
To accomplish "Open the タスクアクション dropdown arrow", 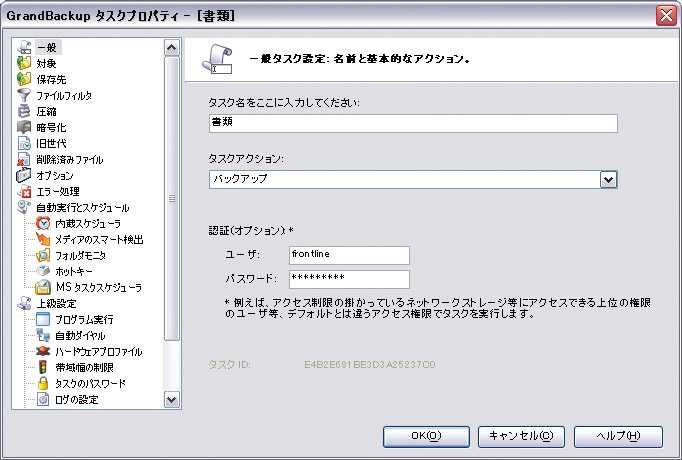I will (x=608, y=180).
